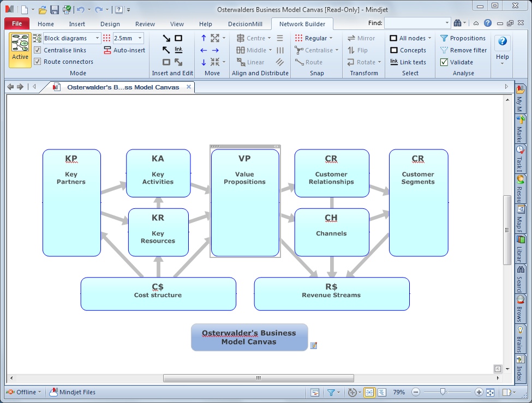Click the move left arrow

coord(204,50)
